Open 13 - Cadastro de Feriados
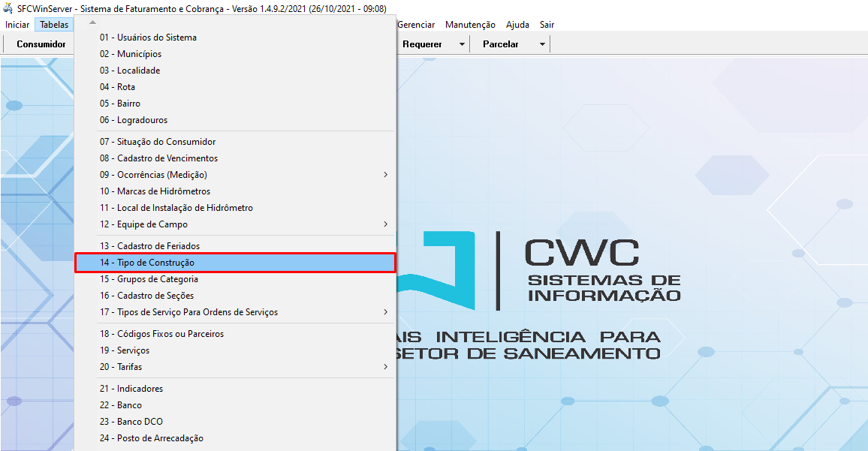Screen dimensions: 868x451 pyautogui.click(x=149, y=246)
